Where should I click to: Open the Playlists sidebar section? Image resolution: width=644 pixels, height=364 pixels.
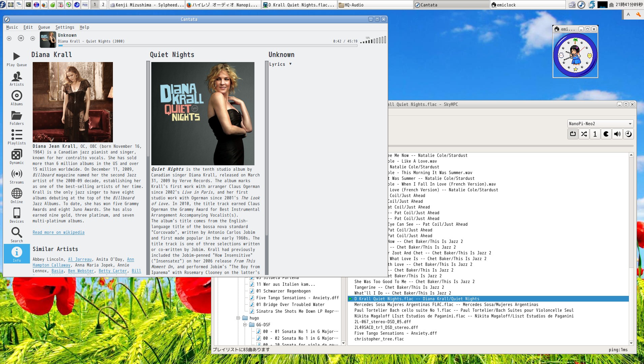coord(17,137)
